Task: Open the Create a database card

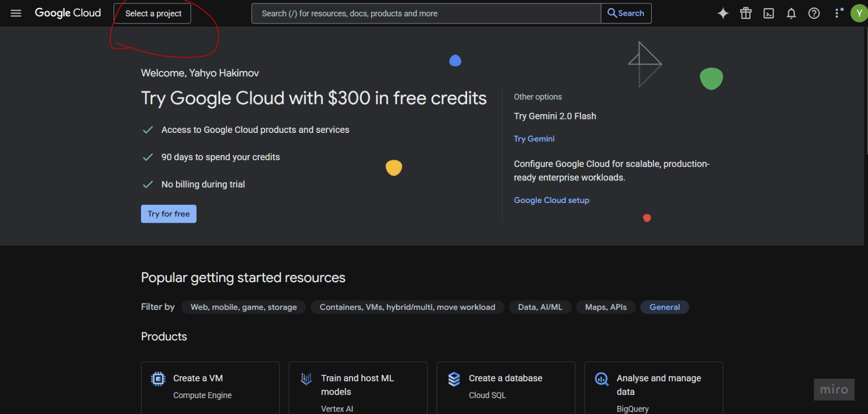Action: pyautogui.click(x=505, y=388)
